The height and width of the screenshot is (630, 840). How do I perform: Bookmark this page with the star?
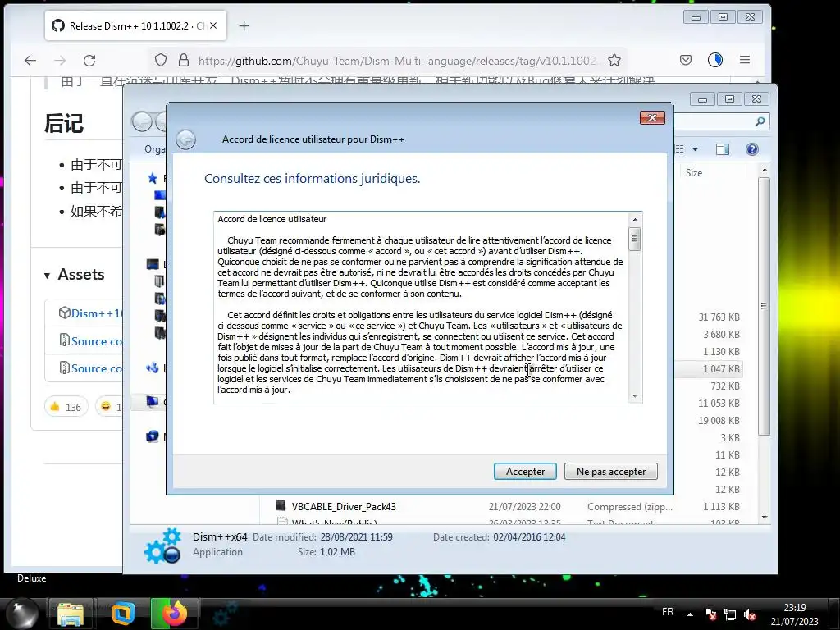click(614, 60)
